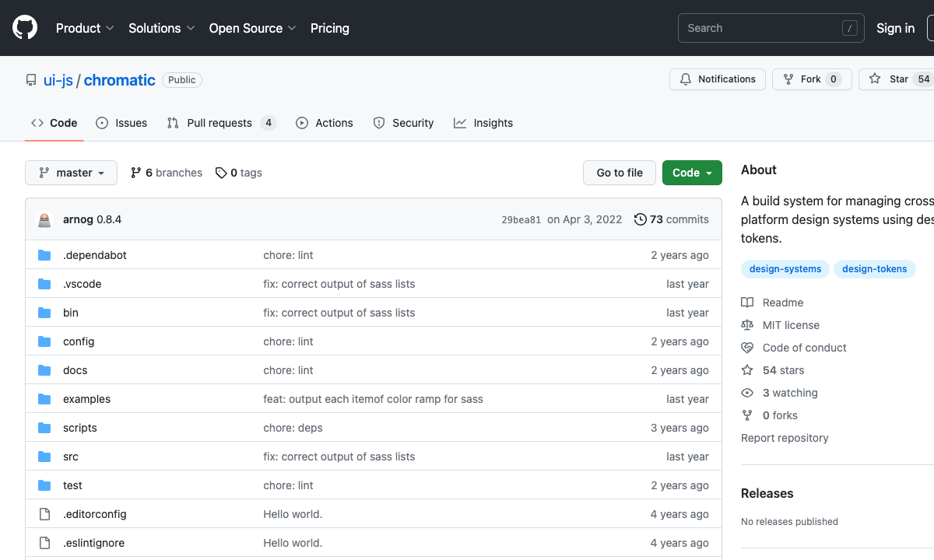
Task: Select the design-systems topic tag
Action: (x=785, y=269)
